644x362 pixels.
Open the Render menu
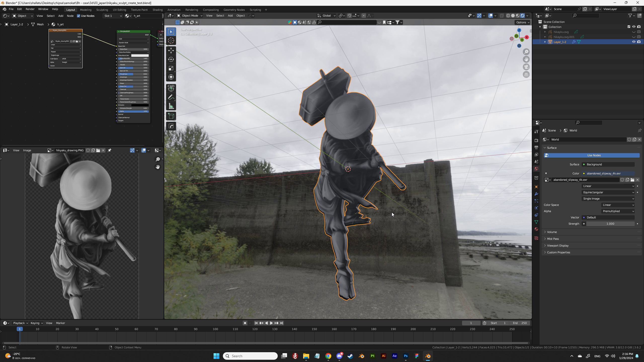[x=30, y=9]
